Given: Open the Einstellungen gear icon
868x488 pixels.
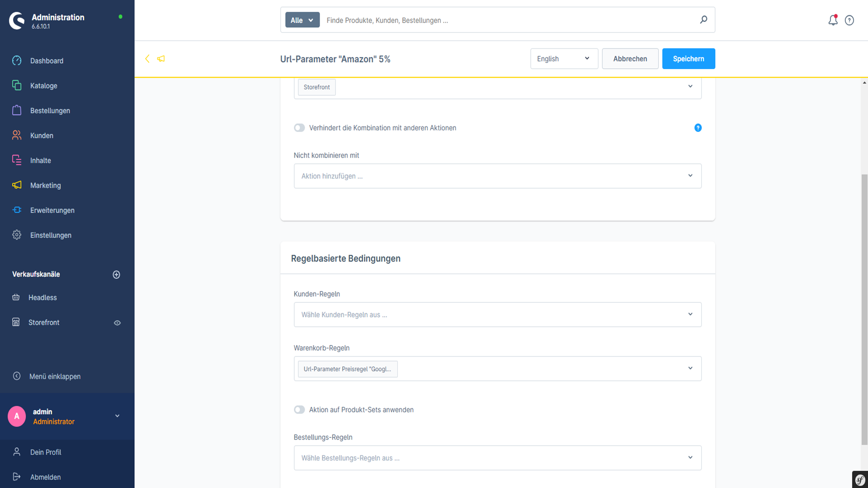Looking at the screenshot, I should pyautogui.click(x=17, y=235).
